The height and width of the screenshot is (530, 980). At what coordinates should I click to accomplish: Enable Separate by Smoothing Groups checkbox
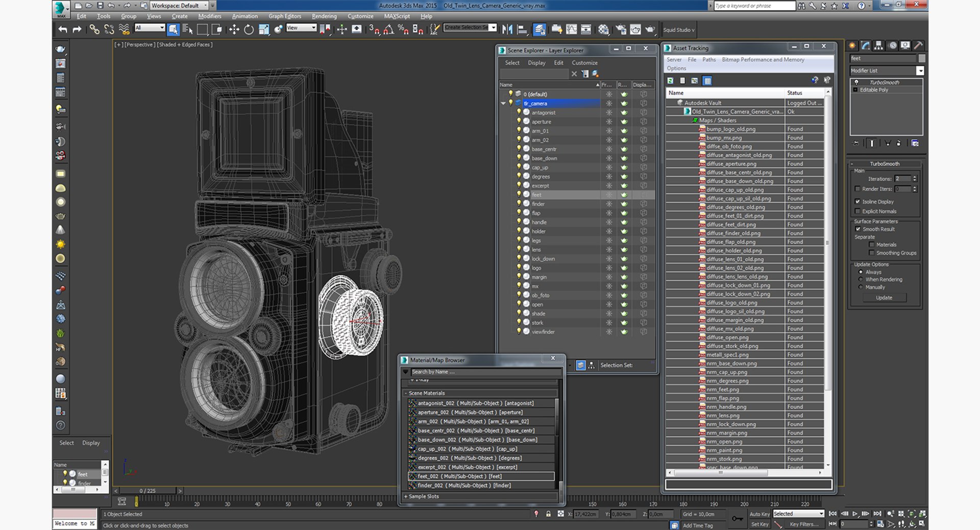click(871, 253)
